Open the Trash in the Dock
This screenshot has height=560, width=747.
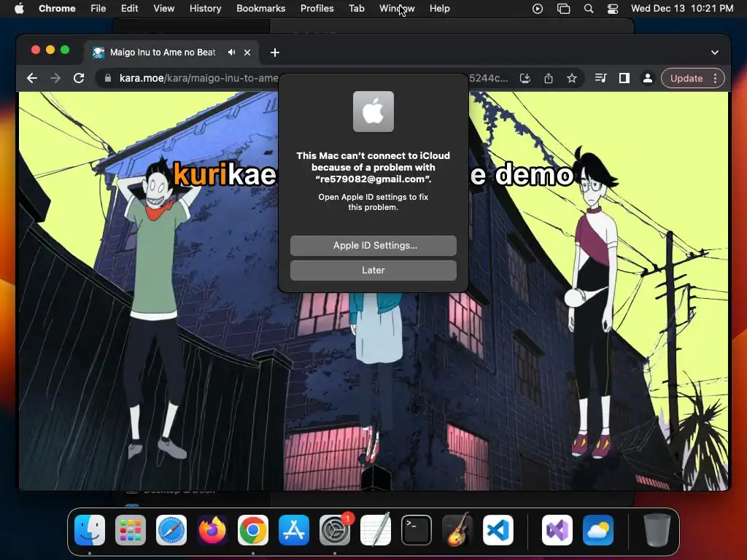[657, 529]
